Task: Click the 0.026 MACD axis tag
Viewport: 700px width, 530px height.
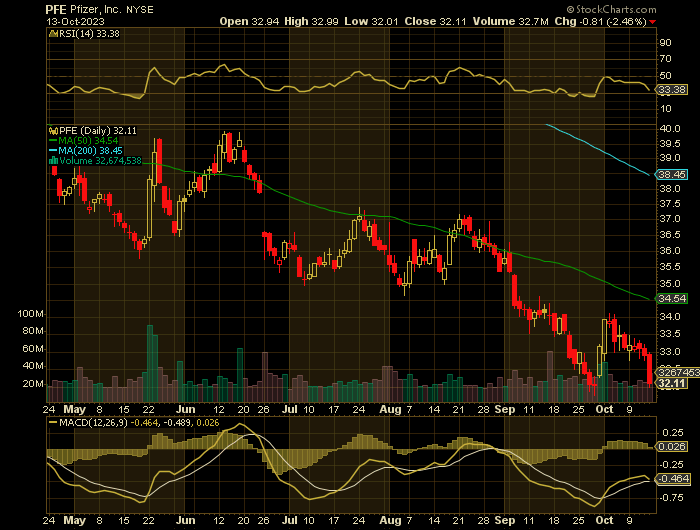Action: 671,447
